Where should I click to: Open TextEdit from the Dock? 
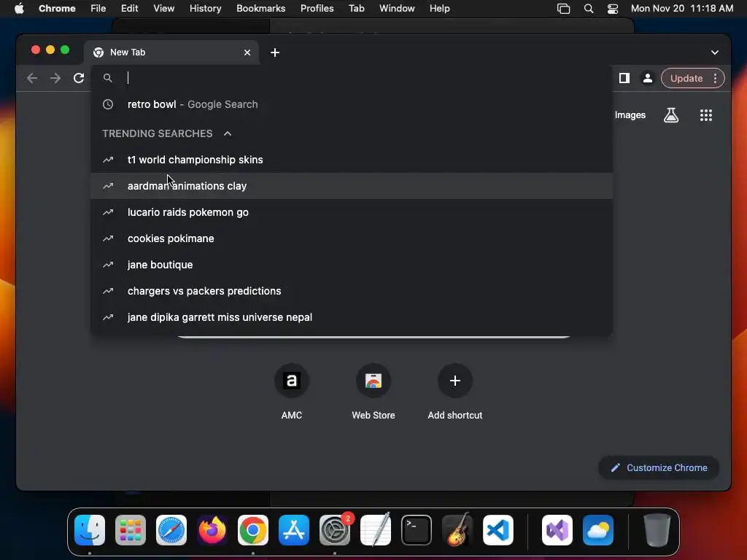coord(376,530)
